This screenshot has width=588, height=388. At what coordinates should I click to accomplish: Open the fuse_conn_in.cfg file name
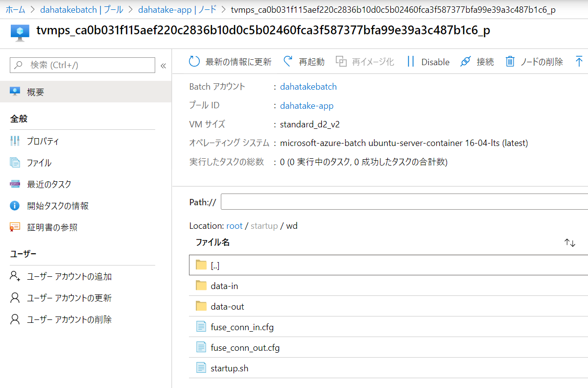[242, 327]
